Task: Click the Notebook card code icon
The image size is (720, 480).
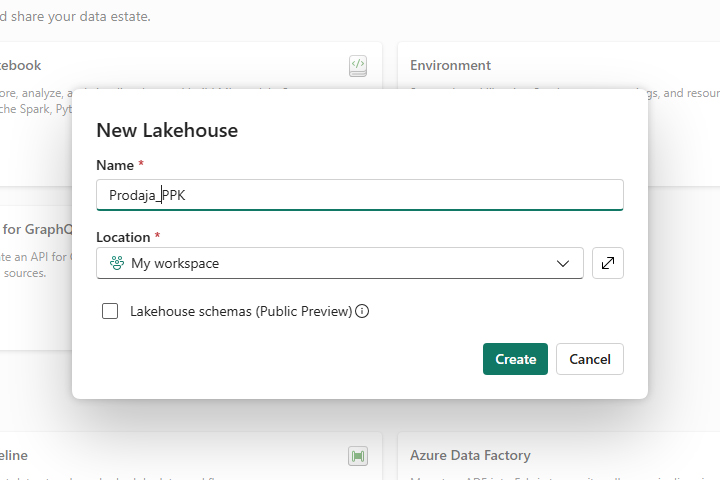Action: coord(358,66)
